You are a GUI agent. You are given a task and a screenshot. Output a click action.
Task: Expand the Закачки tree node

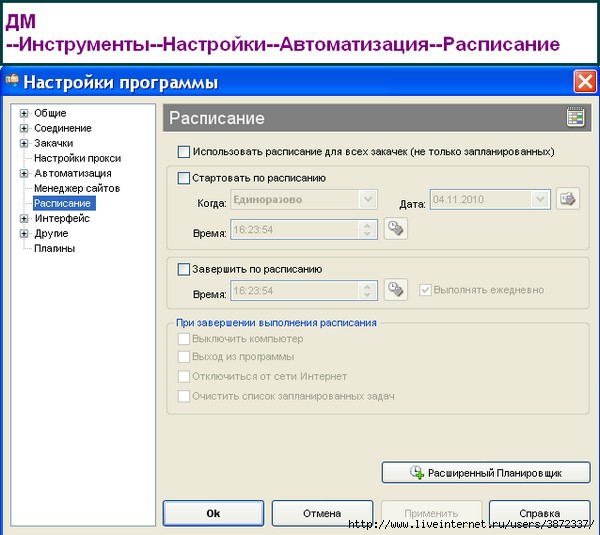[24, 143]
